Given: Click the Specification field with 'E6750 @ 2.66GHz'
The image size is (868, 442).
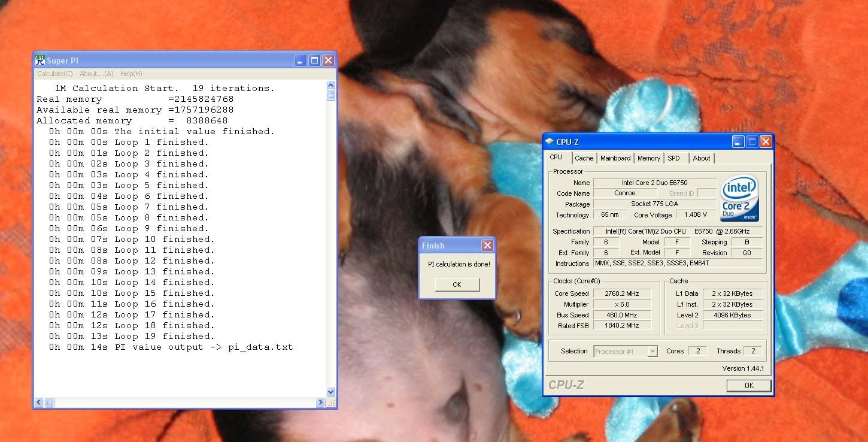Looking at the screenshot, I should 678,231.
